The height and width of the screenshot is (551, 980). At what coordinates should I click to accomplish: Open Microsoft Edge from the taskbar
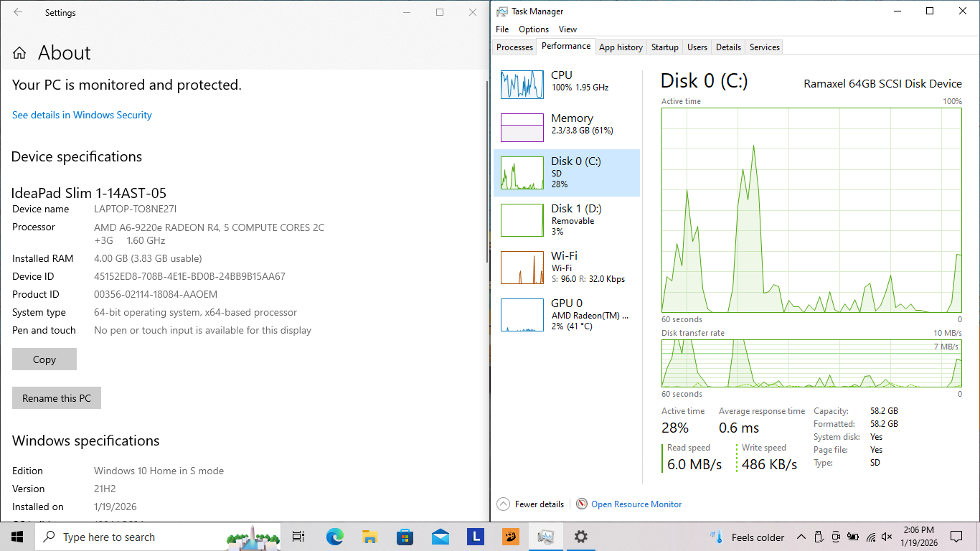coord(334,537)
